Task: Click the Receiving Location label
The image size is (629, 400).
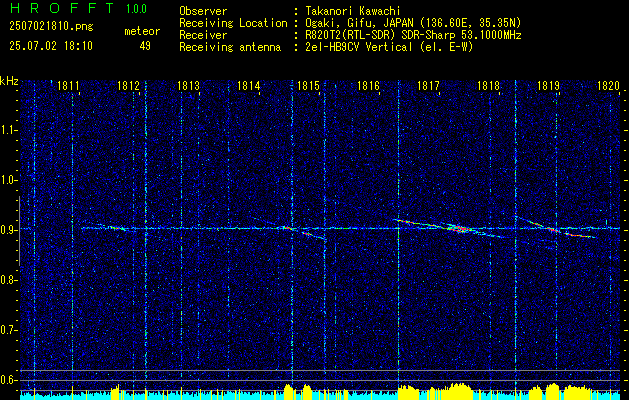Action: click(x=233, y=23)
